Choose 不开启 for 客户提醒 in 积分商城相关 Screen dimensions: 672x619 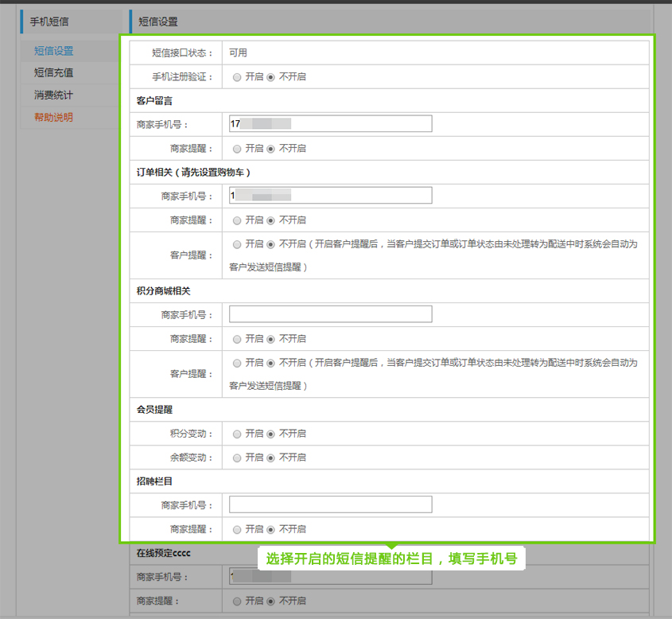point(271,363)
